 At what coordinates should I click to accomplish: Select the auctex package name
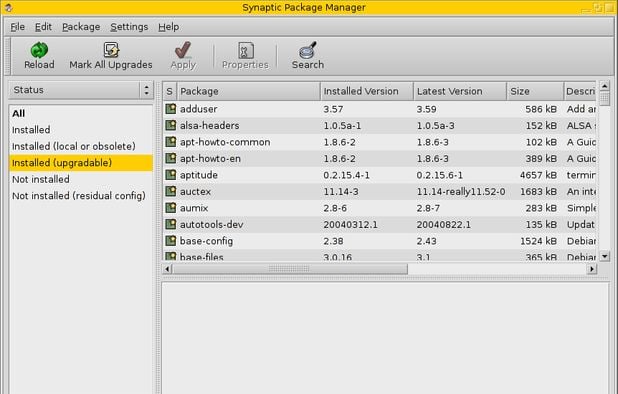195,192
